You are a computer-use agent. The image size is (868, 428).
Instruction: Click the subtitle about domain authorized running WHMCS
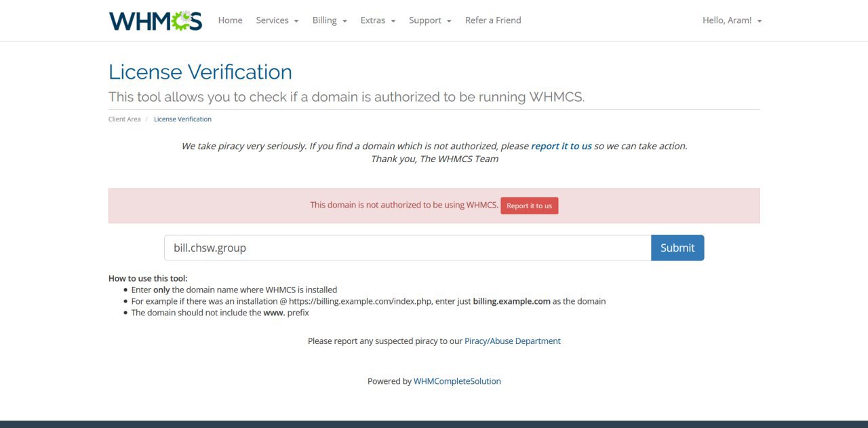(347, 97)
